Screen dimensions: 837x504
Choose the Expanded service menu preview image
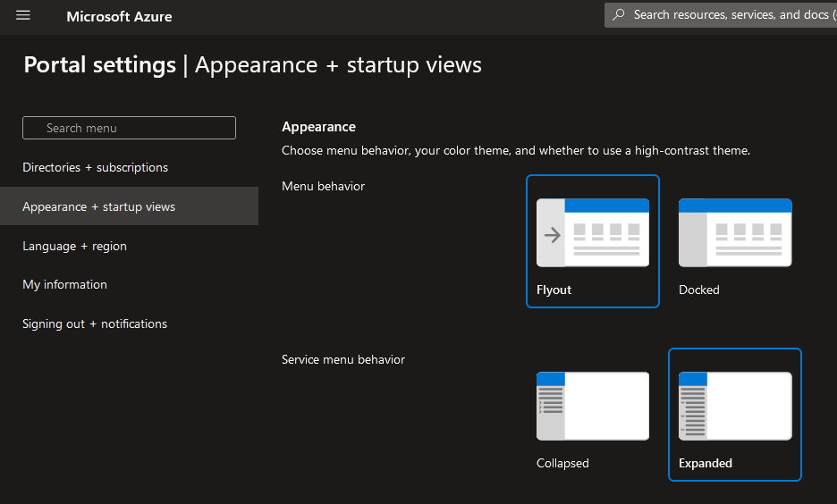(x=735, y=407)
